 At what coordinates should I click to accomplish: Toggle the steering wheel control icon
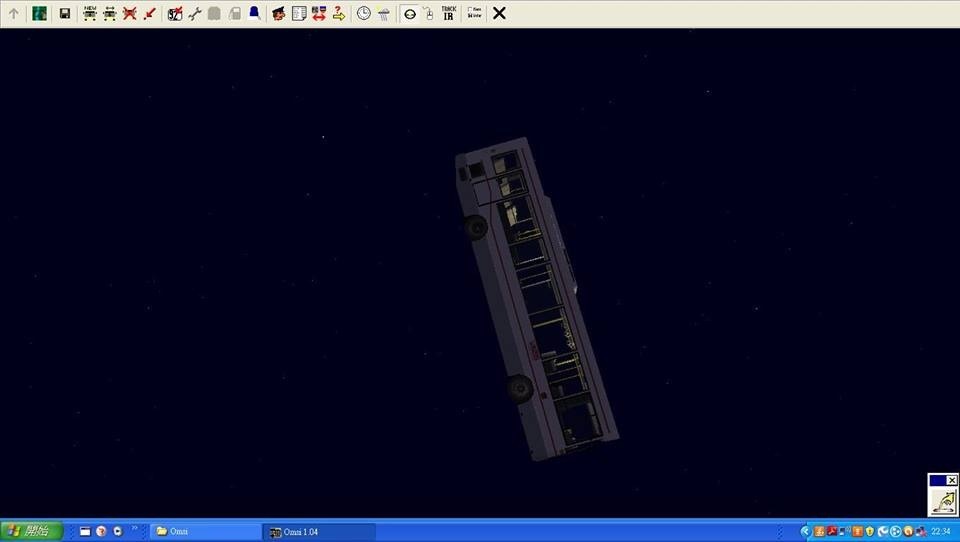[x=410, y=13]
